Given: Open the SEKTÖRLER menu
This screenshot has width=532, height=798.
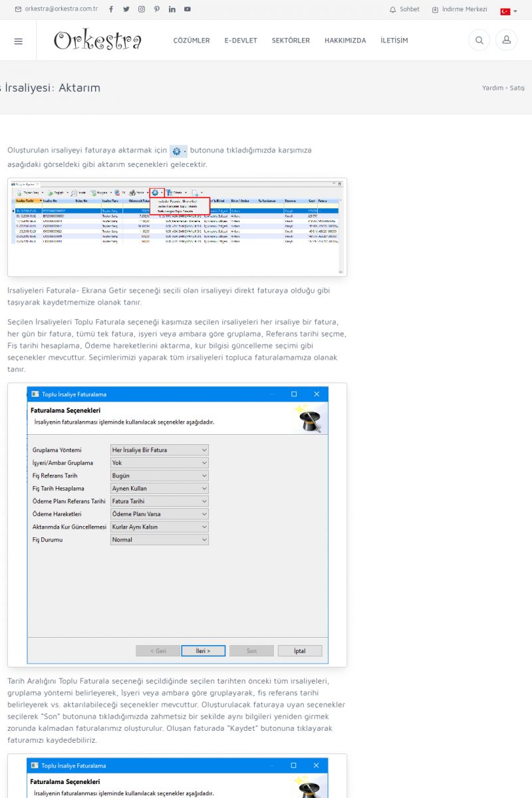Looking at the screenshot, I should [291, 41].
